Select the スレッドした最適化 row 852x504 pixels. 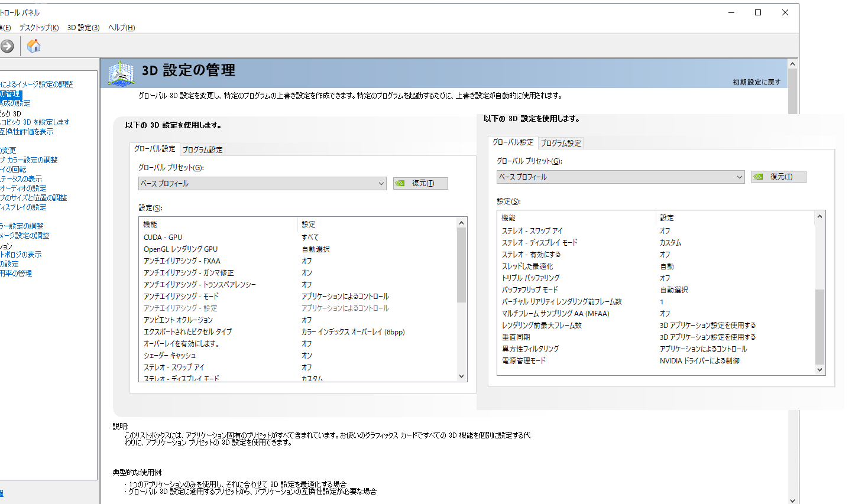[x=656, y=266]
